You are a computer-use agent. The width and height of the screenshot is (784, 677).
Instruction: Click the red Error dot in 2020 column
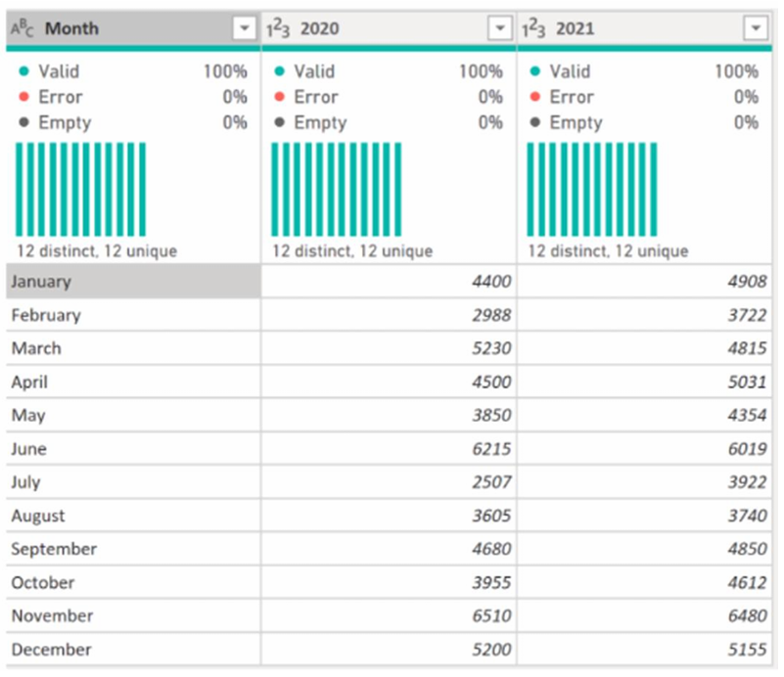[280, 97]
